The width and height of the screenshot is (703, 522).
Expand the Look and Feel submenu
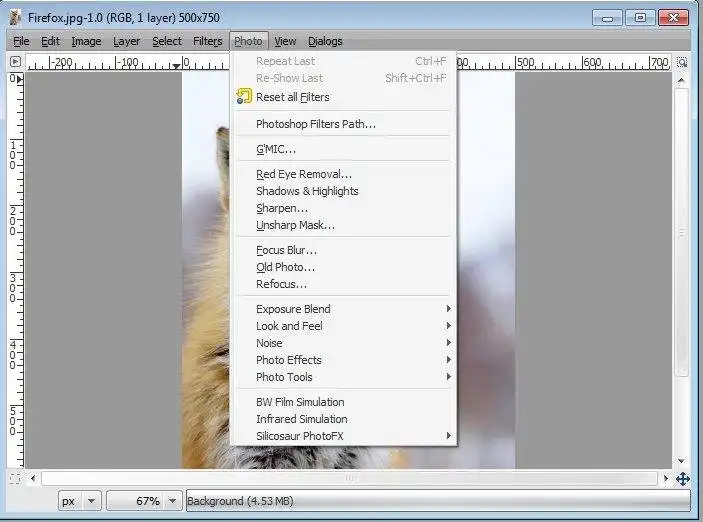click(x=343, y=326)
